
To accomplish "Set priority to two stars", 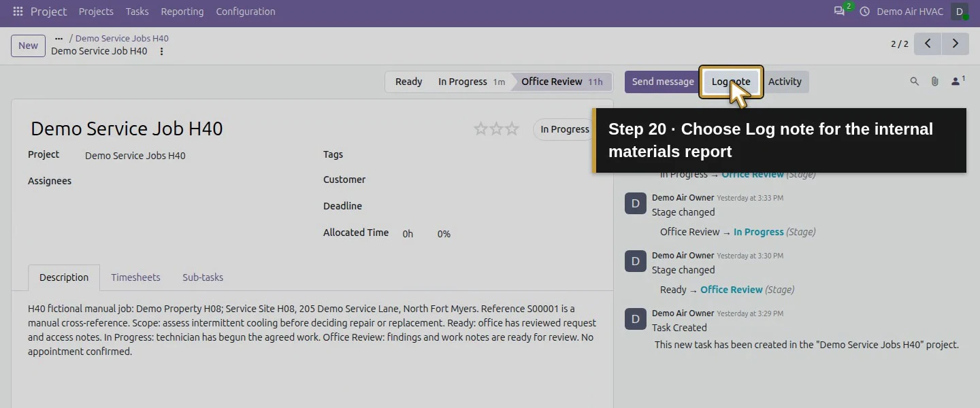I will [x=496, y=129].
